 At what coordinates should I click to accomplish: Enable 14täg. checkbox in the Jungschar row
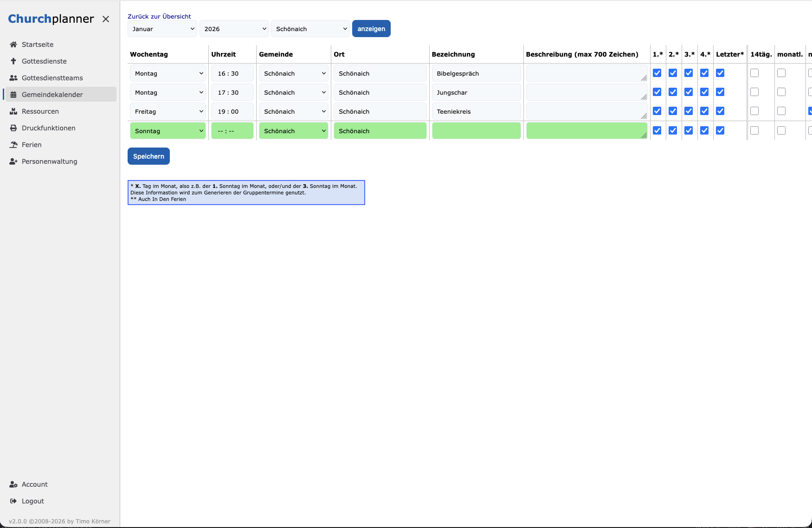click(754, 92)
